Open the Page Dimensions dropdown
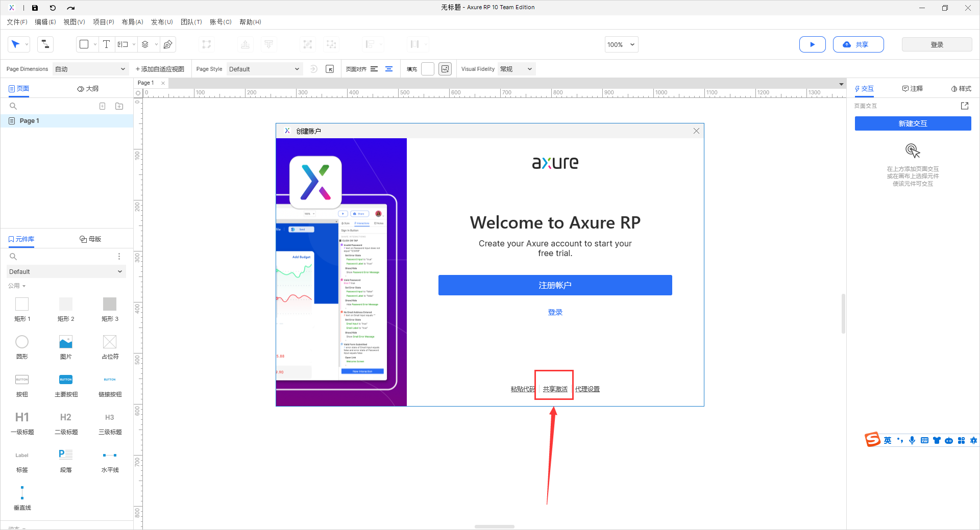This screenshot has height=530, width=980. tap(90, 69)
